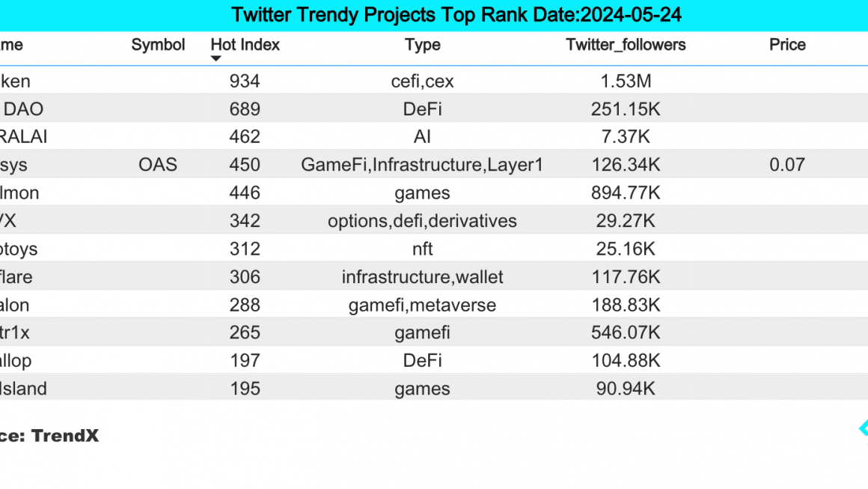The height and width of the screenshot is (489, 868).
Task: Click the cefi,cex type cell
Action: point(422,82)
